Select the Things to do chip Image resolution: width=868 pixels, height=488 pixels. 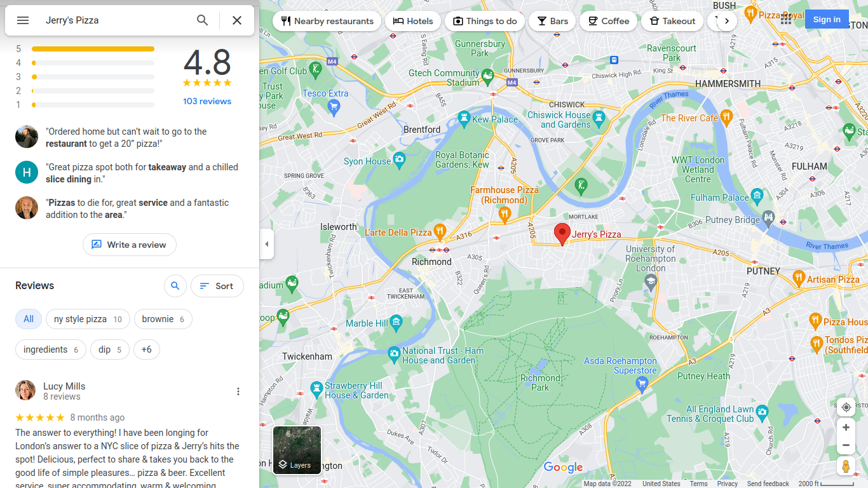click(485, 21)
